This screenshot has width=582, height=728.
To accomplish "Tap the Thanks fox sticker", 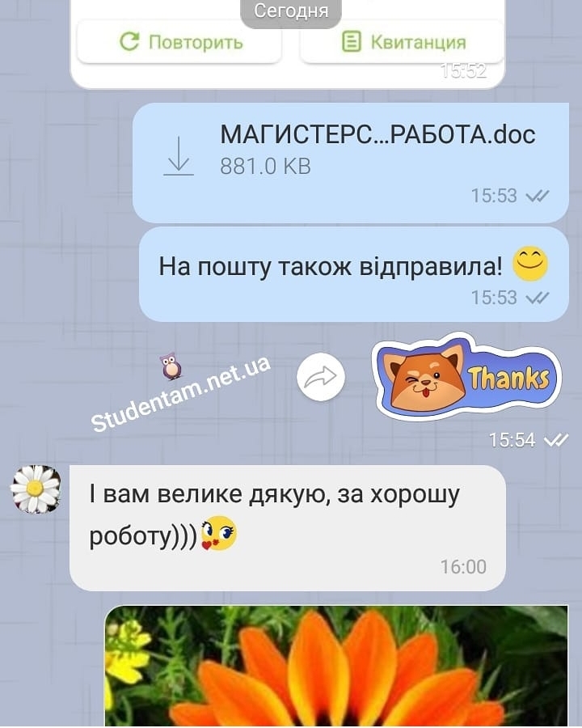I will pos(466,375).
